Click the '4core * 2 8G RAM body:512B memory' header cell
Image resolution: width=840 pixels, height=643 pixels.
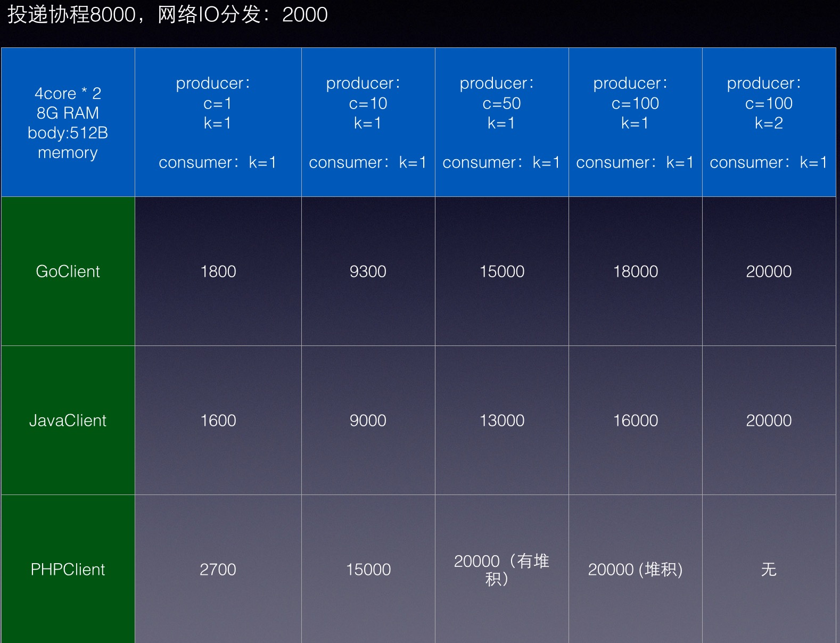coord(68,122)
